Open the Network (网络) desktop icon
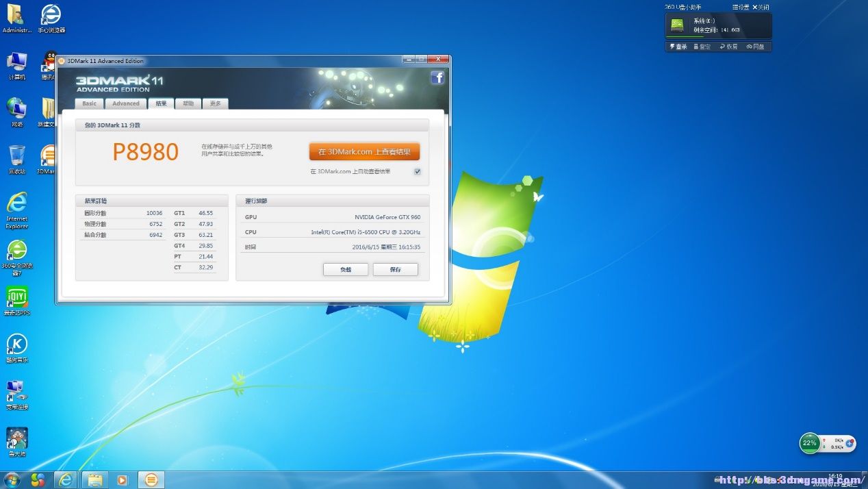This screenshot has width=868, height=489. point(17,112)
